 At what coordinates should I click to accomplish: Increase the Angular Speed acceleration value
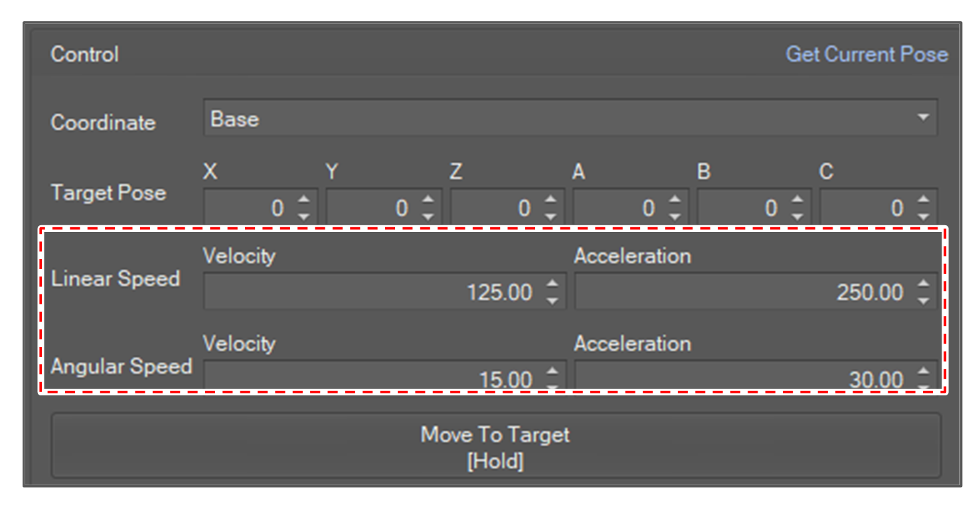(923, 371)
